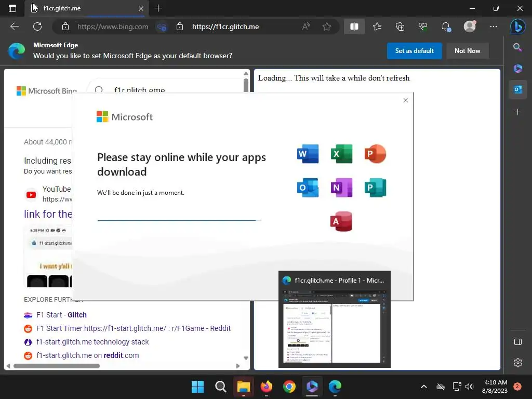
Task: Open f1-start.glitch.me on reddit.com link
Action: (87, 355)
